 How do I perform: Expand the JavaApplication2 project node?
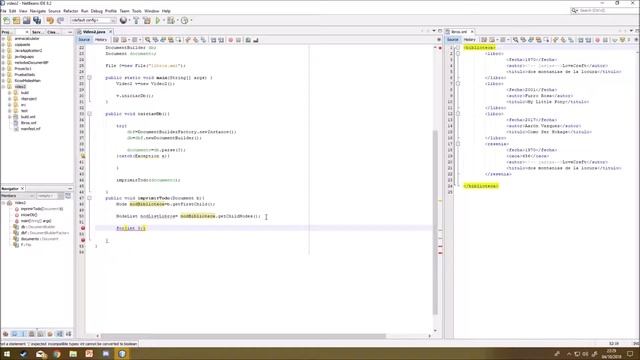(x=4, y=51)
